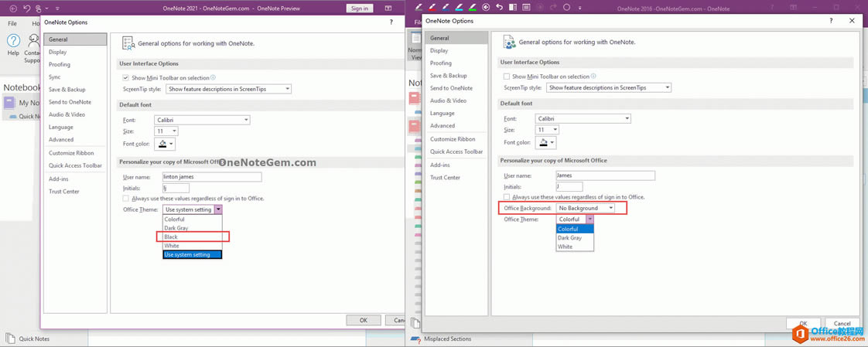Image resolution: width=868 pixels, height=347 pixels.
Task: Open Customize Quick Access Toolbar in OneNote 2021
Action: pyautogui.click(x=57, y=9)
